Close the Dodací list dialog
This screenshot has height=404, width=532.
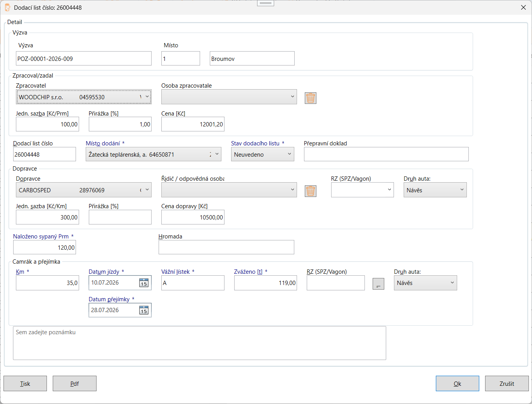click(x=523, y=7)
